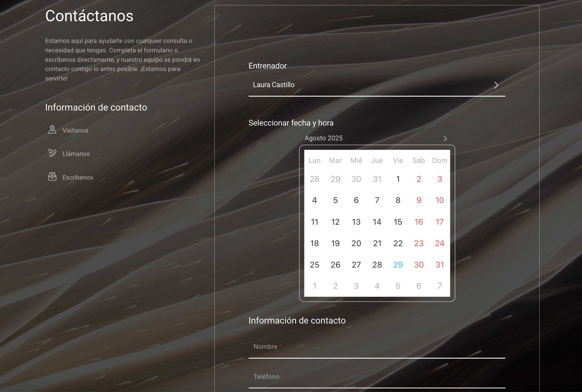The image size is (582, 392).
Task: Select greyed September 7 in last row
Action: (x=439, y=286)
